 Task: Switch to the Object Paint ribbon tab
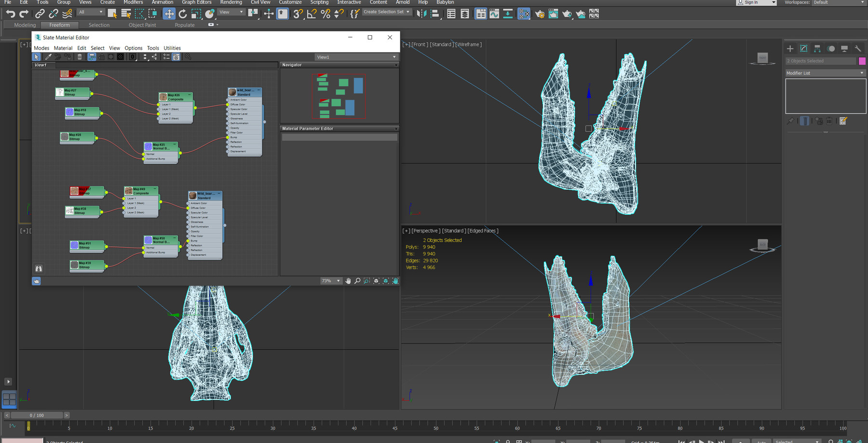tap(142, 25)
